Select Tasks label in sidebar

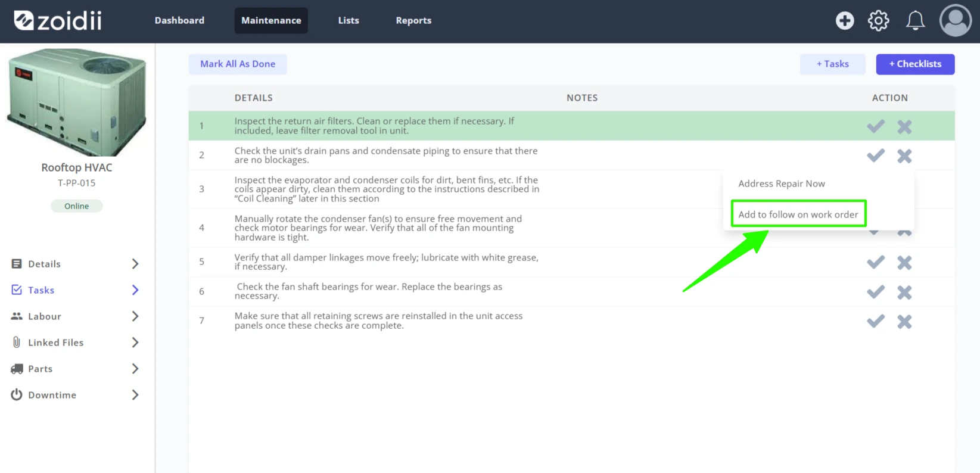(x=41, y=290)
